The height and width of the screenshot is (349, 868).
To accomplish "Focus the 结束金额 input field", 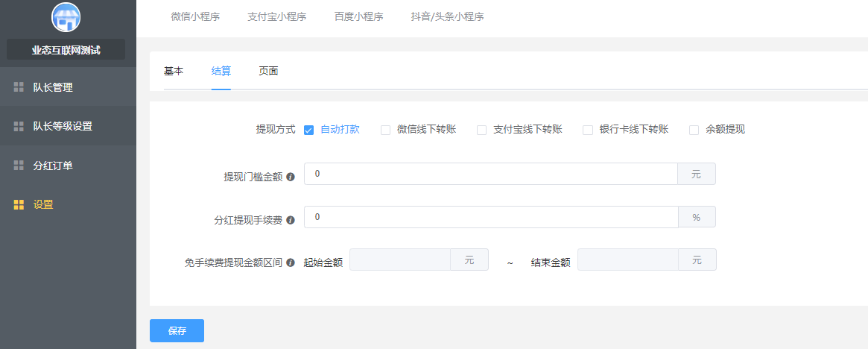I will pos(628,260).
